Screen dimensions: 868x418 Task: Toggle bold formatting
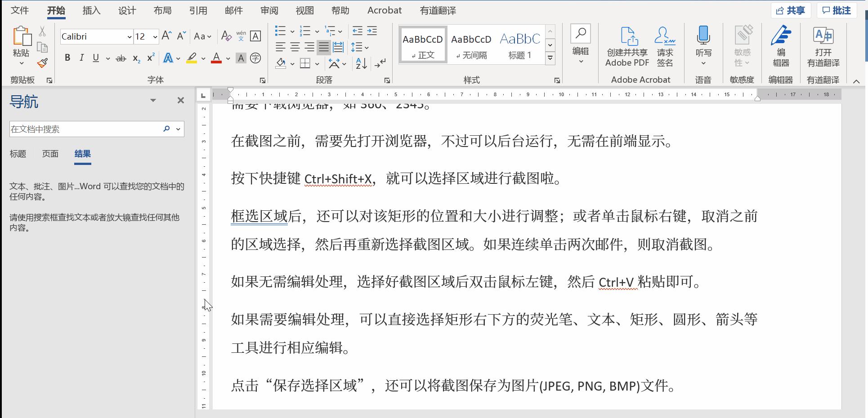click(x=67, y=58)
